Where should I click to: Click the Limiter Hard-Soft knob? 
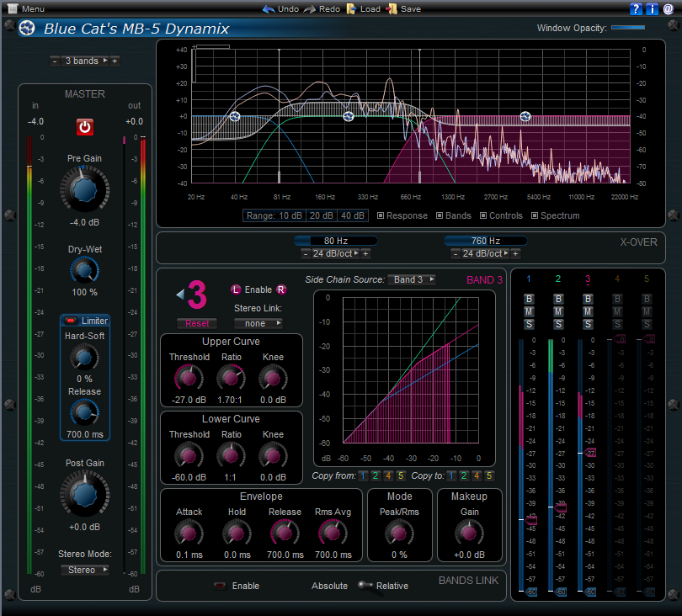point(84,358)
